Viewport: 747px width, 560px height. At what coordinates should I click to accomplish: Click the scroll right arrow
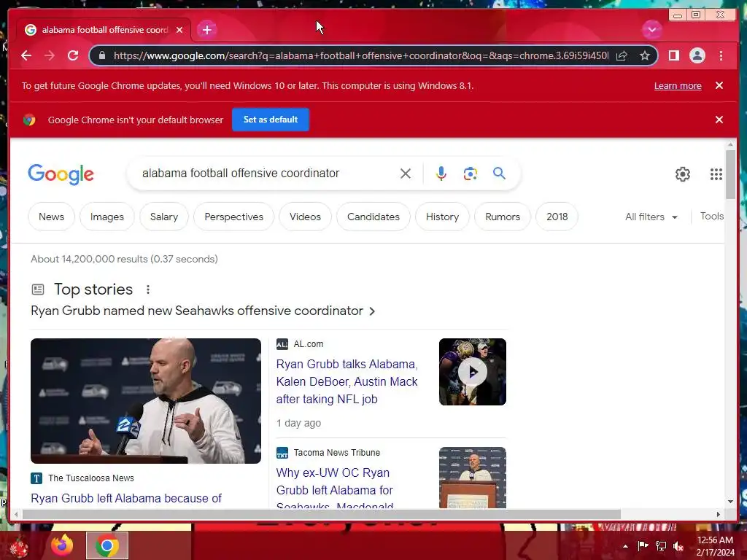[x=719, y=514]
